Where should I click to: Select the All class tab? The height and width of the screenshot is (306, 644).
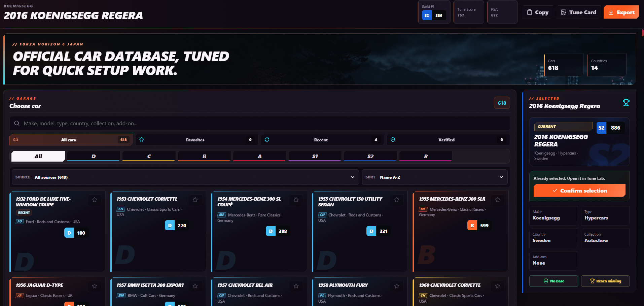(x=38, y=156)
